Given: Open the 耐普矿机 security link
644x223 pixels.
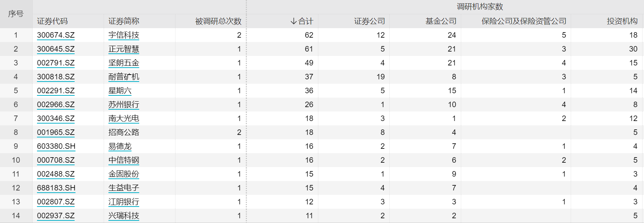Looking at the screenshot, I should click(x=124, y=77).
